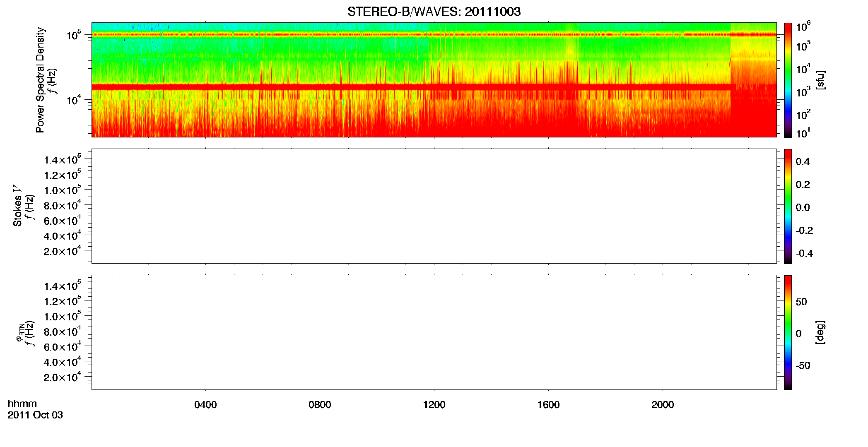
Task: Click the 0400 time axis label
Action: (x=205, y=405)
